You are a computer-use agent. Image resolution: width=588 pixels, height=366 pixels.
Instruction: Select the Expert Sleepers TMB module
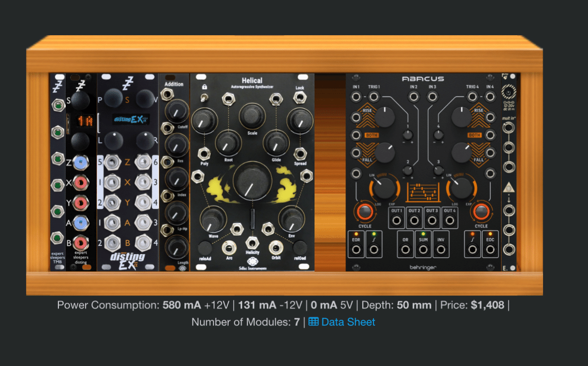(x=57, y=172)
